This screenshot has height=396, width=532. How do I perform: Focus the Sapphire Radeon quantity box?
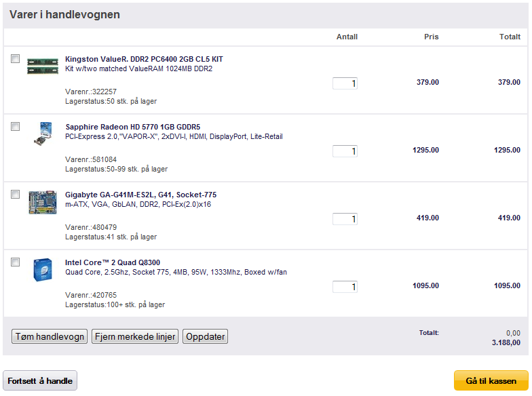pos(345,151)
